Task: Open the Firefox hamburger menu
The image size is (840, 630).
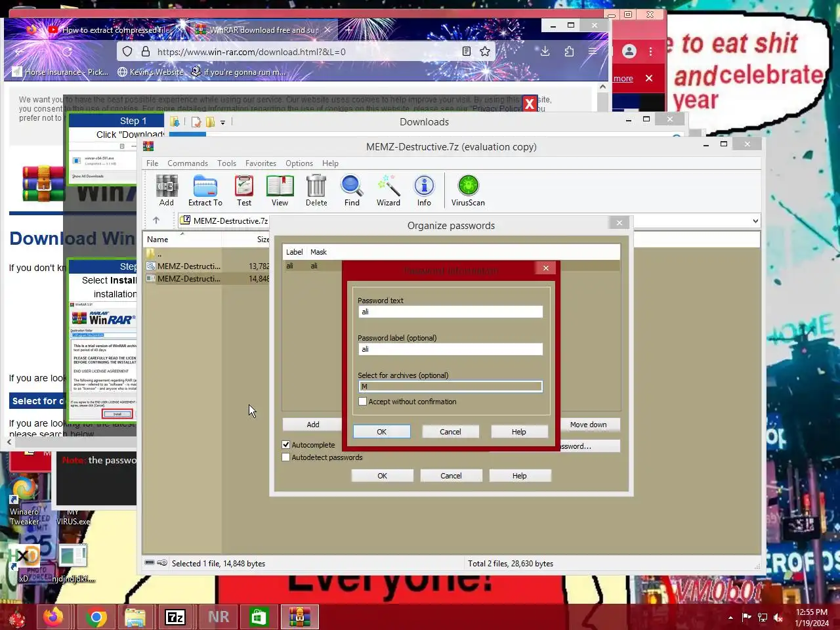Action: [x=593, y=51]
